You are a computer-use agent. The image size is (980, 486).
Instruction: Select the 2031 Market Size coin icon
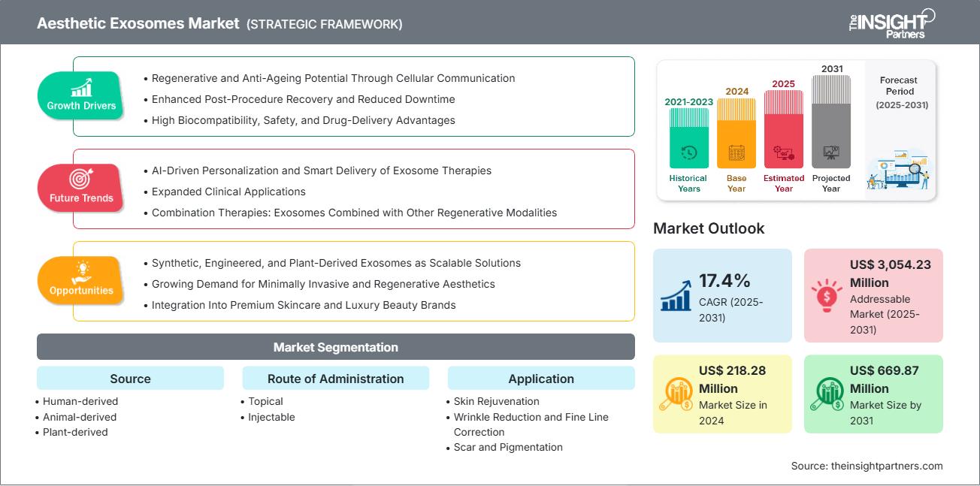[828, 394]
